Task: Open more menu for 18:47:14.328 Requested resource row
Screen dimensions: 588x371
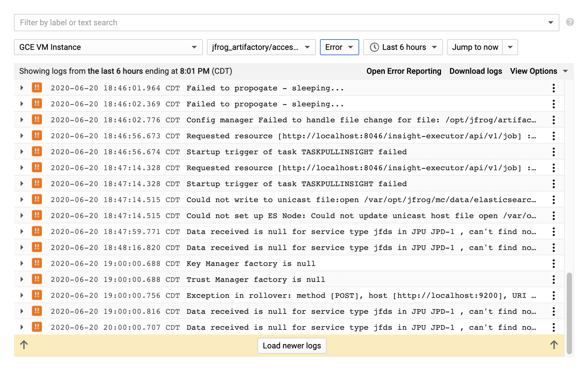Action: 554,168
